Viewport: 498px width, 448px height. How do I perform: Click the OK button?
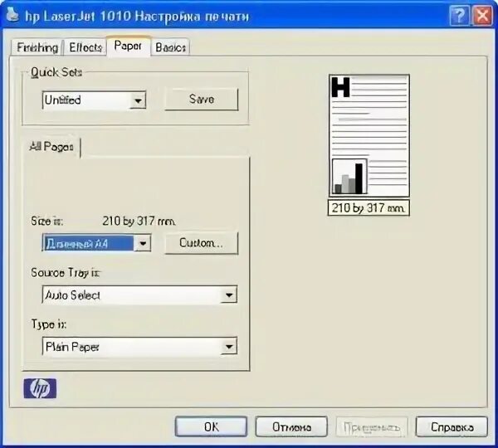(x=211, y=426)
